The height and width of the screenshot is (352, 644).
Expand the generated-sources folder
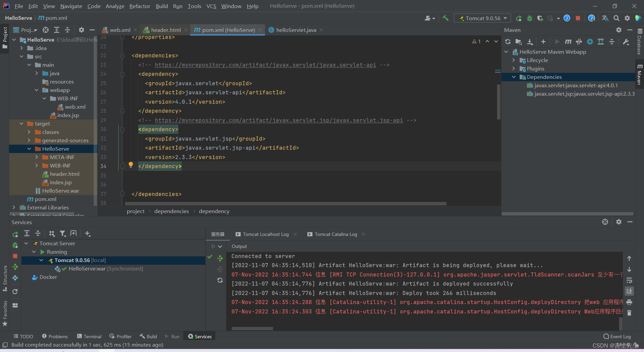click(x=29, y=140)
